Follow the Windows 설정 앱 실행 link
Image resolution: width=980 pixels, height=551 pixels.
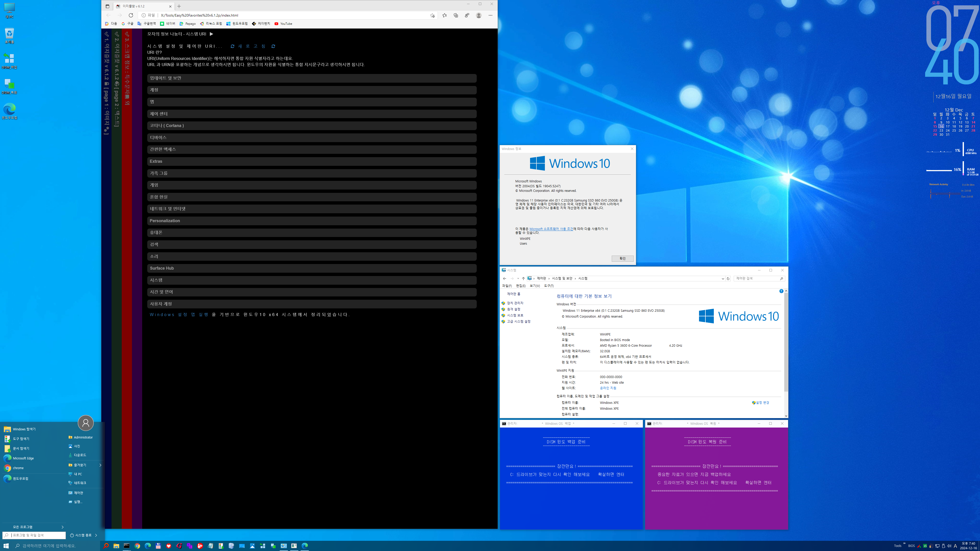(x=179, y=315)
